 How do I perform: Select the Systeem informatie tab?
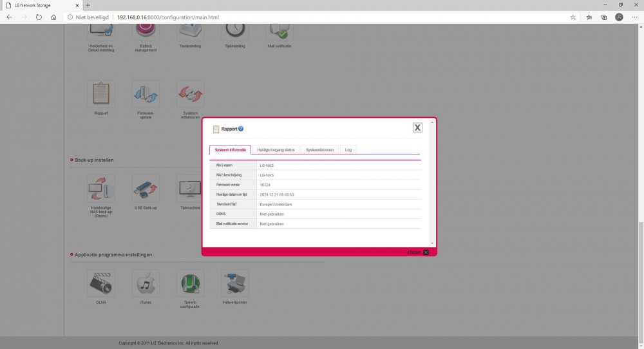pyautogui.click(x=230, y=150)
